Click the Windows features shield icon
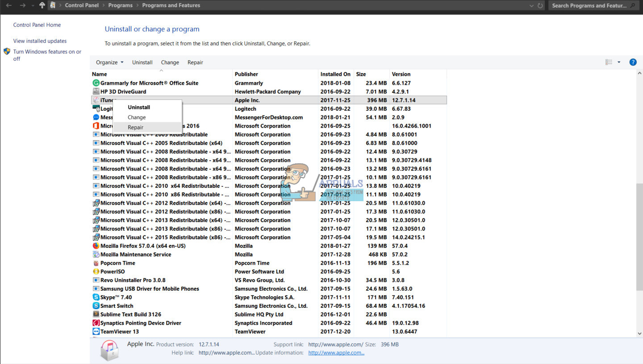The width and height of the screenshot is (643, 364). (x=7, y=52)
